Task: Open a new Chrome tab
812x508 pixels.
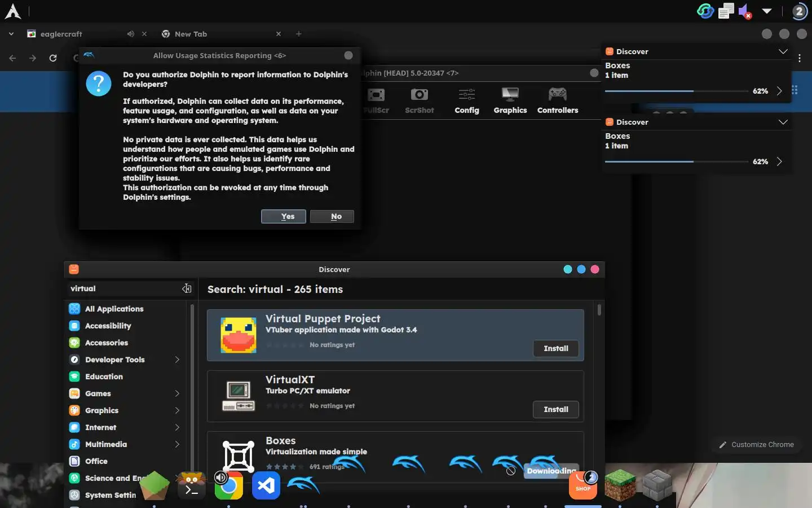Action: [299, 34]
